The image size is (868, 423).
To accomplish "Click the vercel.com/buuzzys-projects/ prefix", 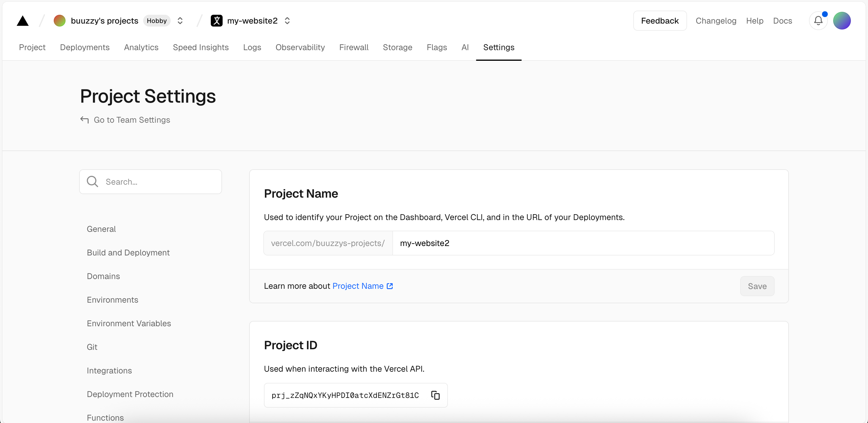I will coord(328,243).
